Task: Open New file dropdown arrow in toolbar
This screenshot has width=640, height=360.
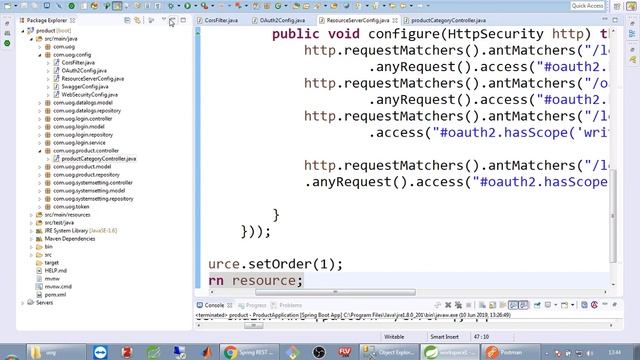Action: [16, 6]
